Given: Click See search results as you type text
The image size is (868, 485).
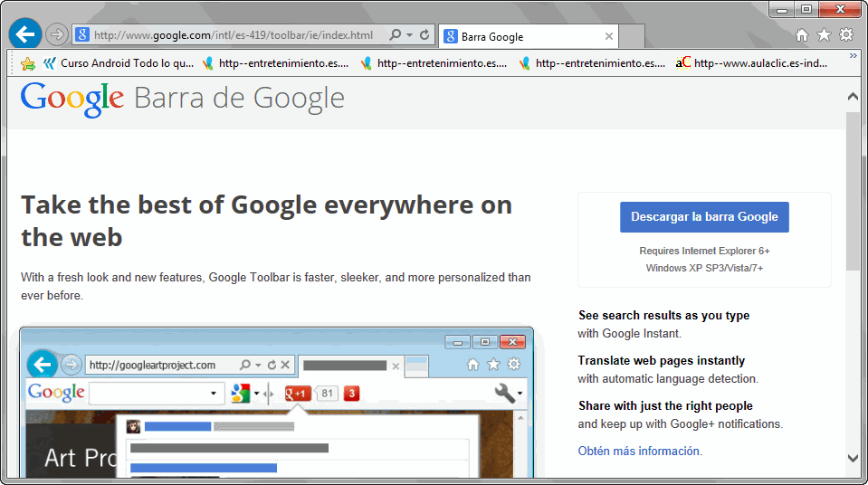Looking at the screenshot, I should (663, 316).
